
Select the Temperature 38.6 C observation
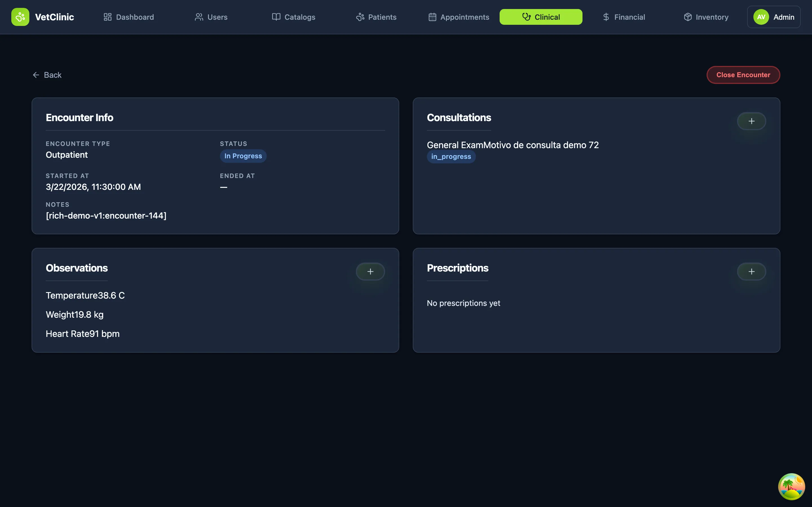click(85, 295)
